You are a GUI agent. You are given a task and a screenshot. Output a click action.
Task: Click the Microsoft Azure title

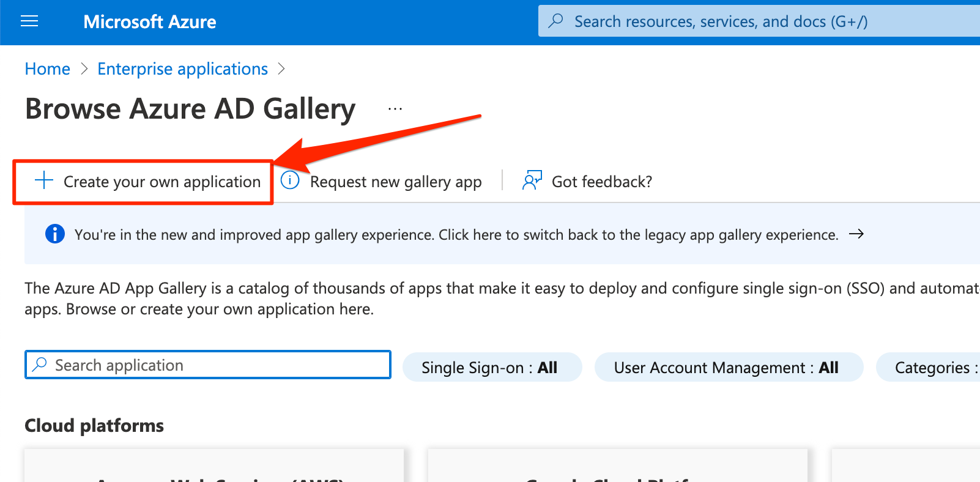pyautogui.click(x=150, y=22)
